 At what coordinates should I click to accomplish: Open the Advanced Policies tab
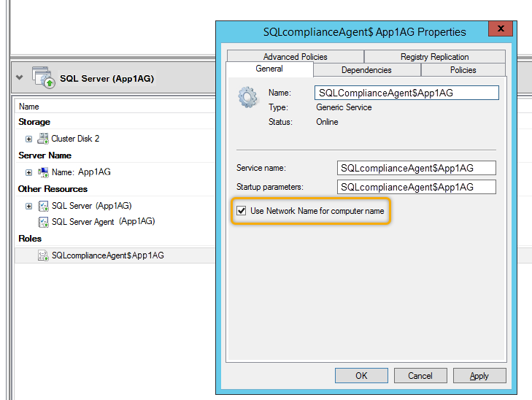(x=295, y=56)
